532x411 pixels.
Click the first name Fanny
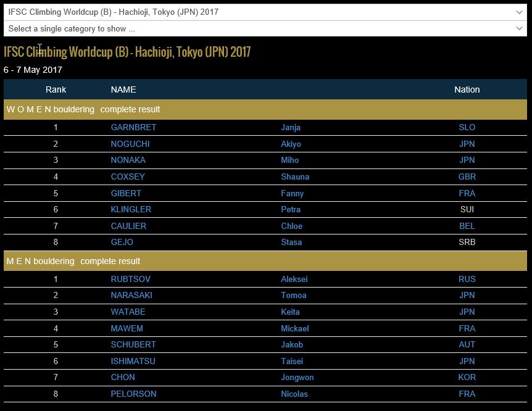pos(292,193)
